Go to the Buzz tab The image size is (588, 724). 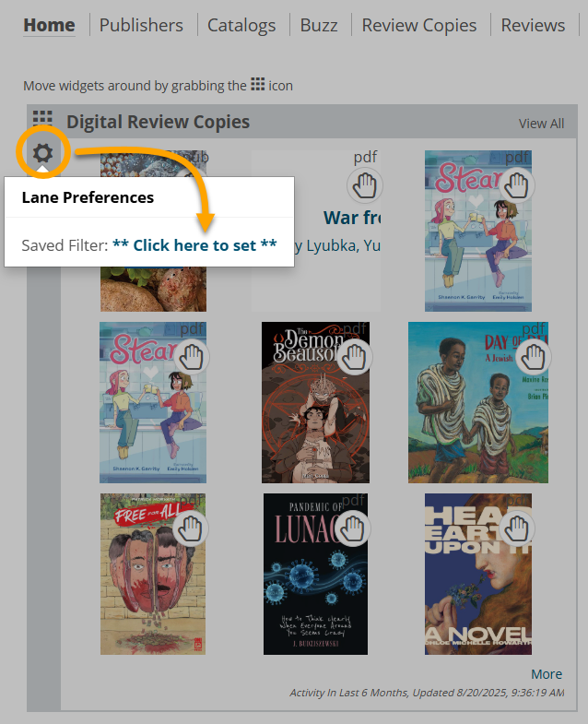[x=318, y=25]
